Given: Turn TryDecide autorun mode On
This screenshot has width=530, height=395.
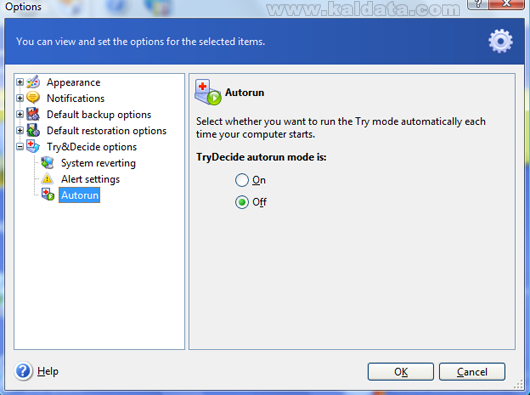Looking at the screenshot, I should [242, 180].
